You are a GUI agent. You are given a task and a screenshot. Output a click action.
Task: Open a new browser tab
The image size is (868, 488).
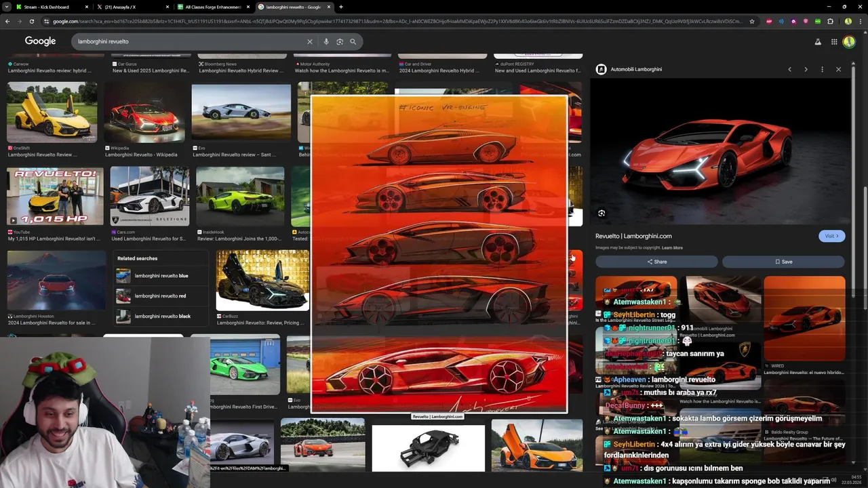pos(340,7)
